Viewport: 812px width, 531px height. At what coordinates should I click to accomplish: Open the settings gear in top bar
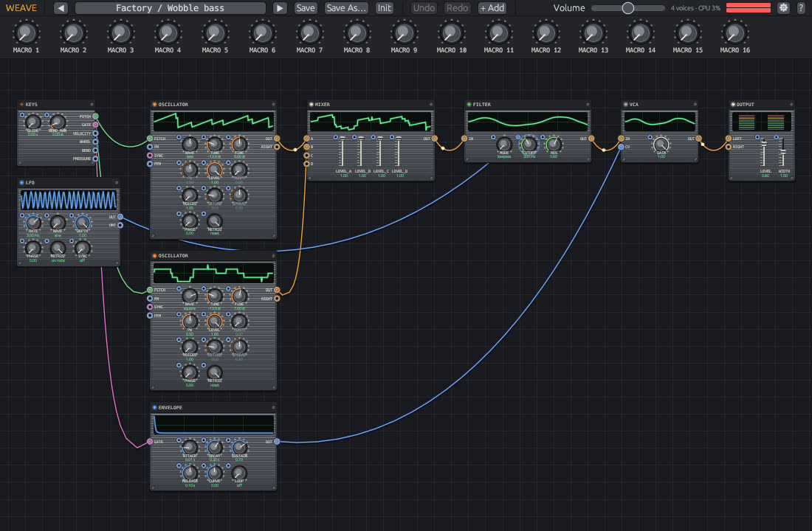[783, 8]
